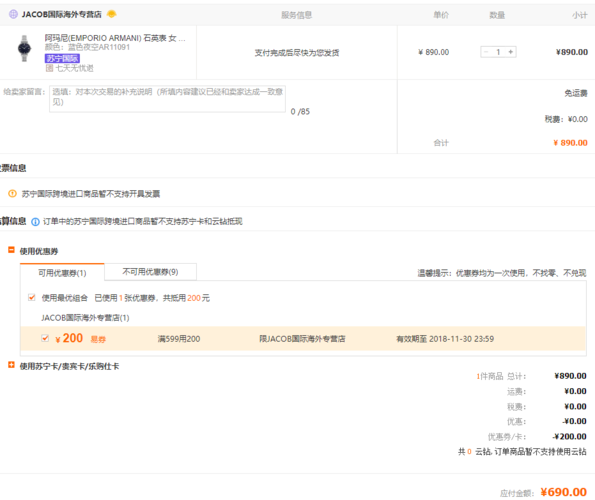Click the globe icon beside JACOB store name
Screen dimensions: 595x500
13,14
